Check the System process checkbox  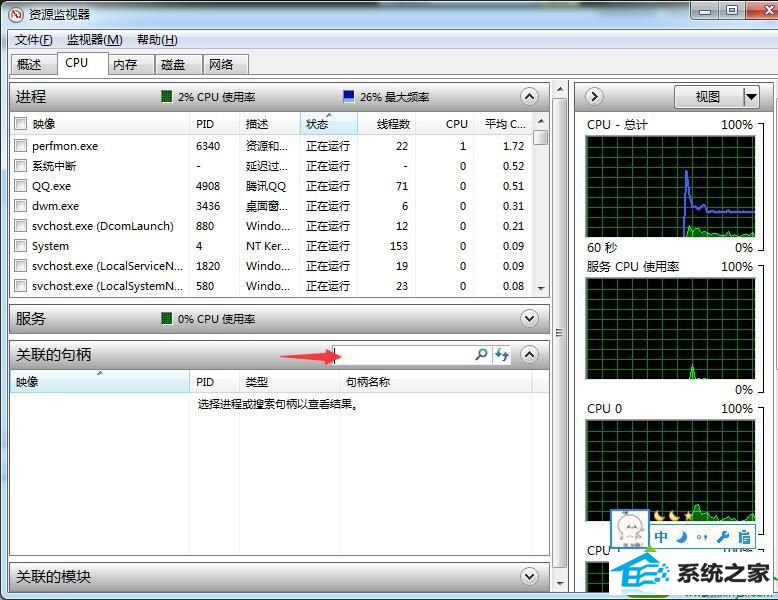[x=20, y=246]
